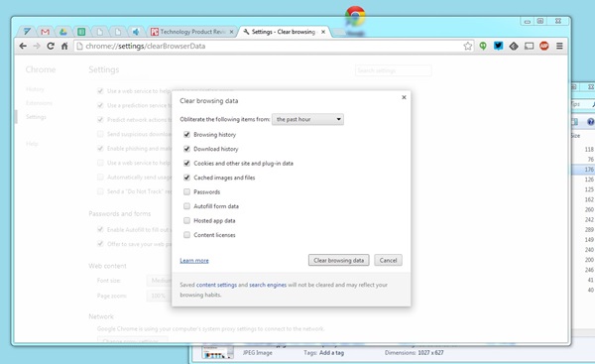595x364 pixels.
Task: Open the Page zoom dropdown
Action: point(160,296)
